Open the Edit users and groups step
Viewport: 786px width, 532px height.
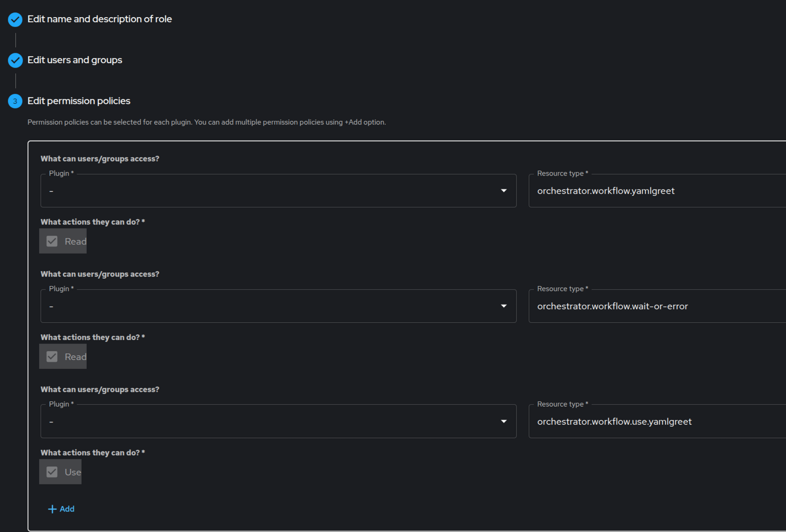click(x=74, y=60)
